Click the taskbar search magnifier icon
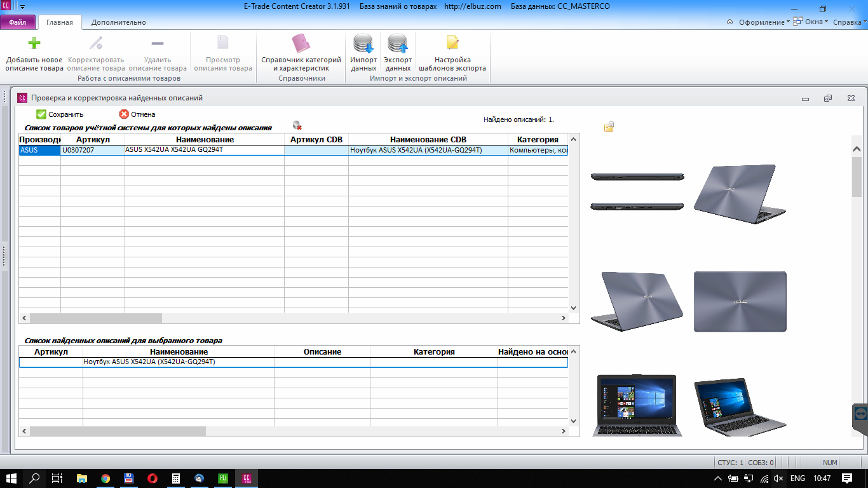The height and width of the screenshot is (488, 868). point(35,478)
